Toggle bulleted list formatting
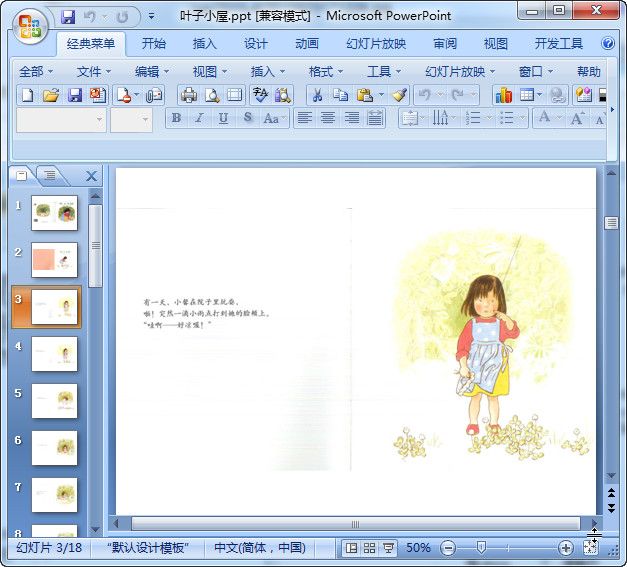Viewport: 627px width, 567px height. click(507, 118)
